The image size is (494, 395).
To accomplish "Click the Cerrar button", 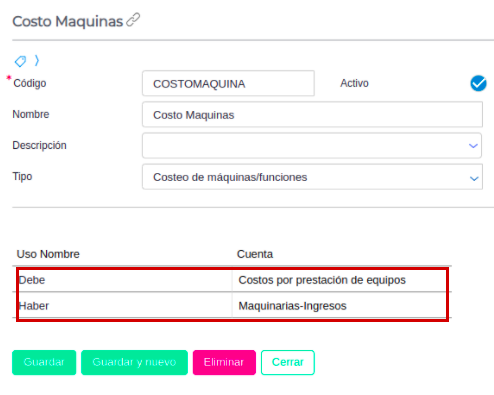I will [288, 362].
